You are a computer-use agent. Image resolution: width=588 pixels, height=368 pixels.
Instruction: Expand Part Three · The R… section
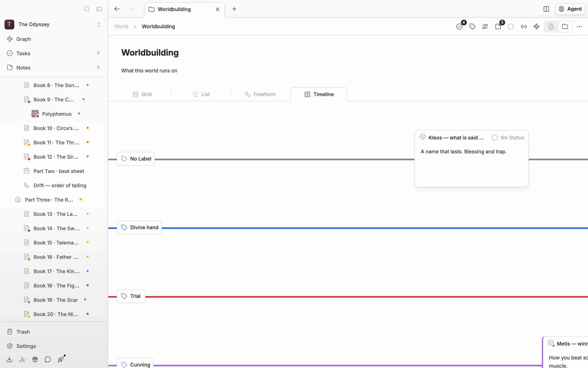(x=49, y=200)
